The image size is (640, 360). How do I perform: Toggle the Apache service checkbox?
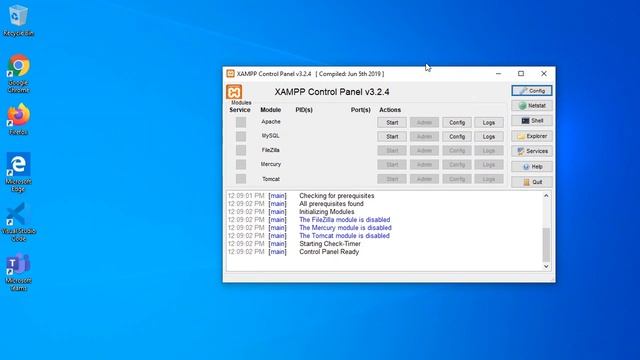(x=241, y=122)
